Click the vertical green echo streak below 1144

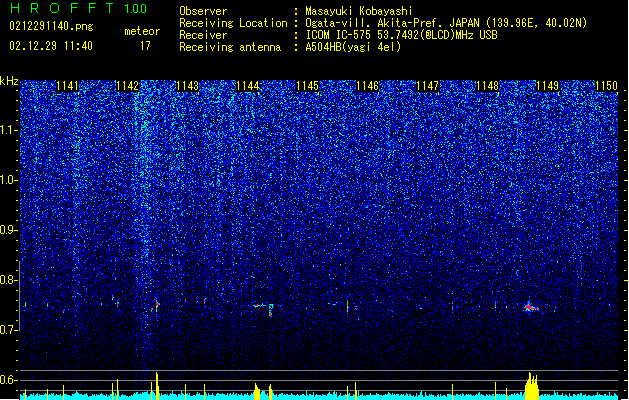click(x=271, y=310)
